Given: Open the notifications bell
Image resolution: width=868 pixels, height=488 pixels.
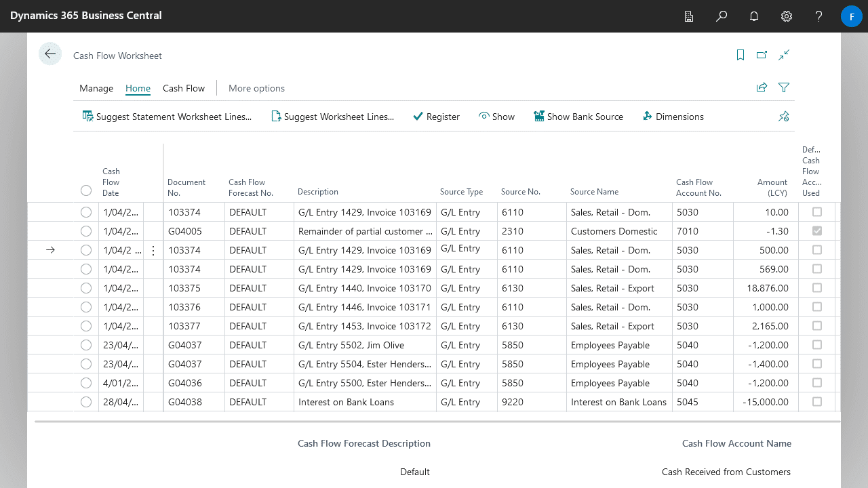Looking at the screenshot, I should [754, 16].
